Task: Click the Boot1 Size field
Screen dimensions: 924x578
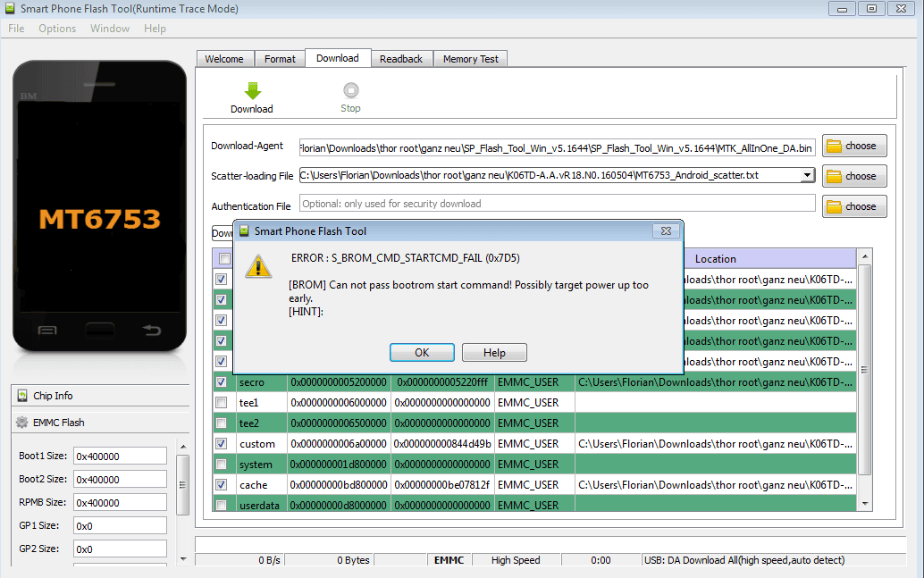Action: pos(121,456)
